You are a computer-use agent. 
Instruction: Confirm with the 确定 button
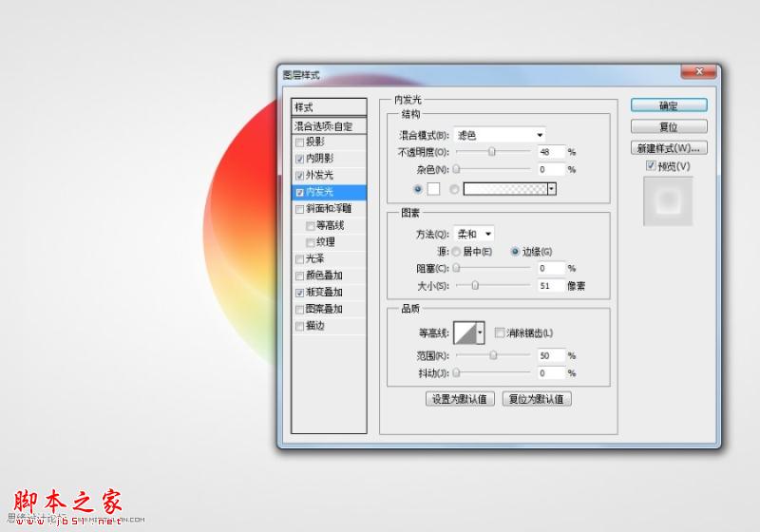[669, 105]
